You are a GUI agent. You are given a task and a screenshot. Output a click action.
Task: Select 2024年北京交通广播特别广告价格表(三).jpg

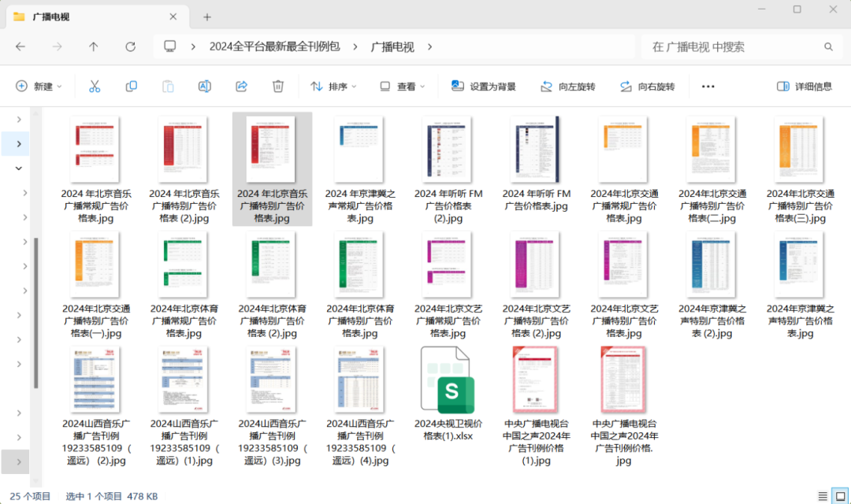(800, 169)
